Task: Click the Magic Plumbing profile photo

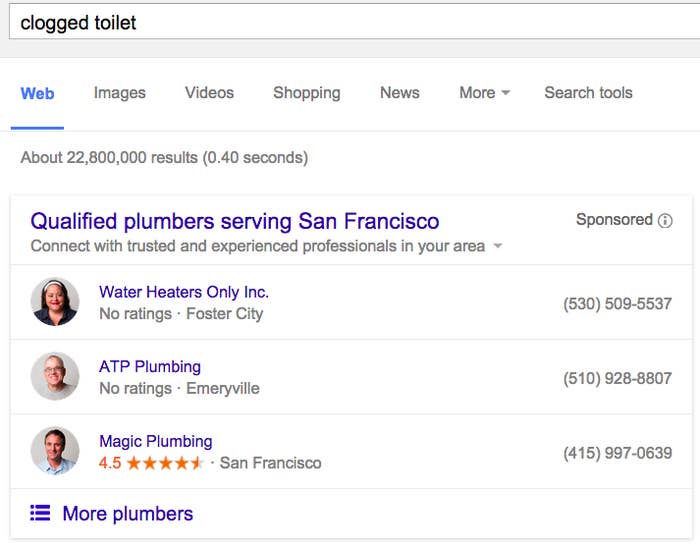Action: coord(55,451)
